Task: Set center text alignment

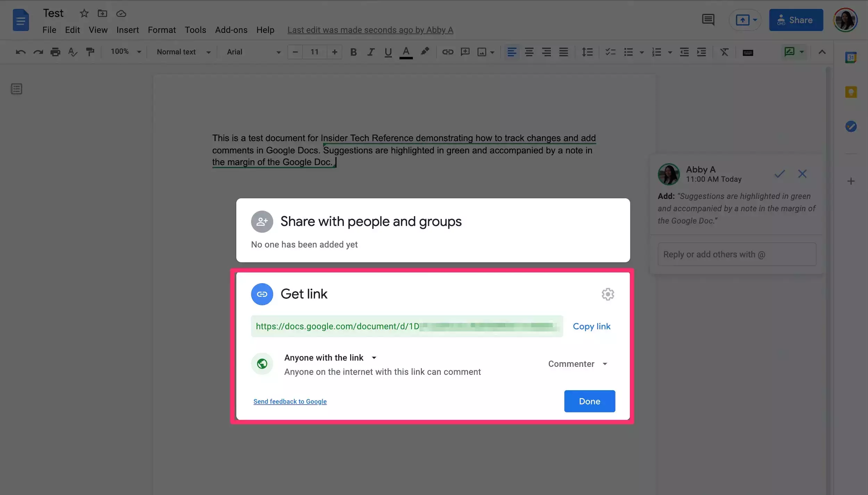Action: 529,52
